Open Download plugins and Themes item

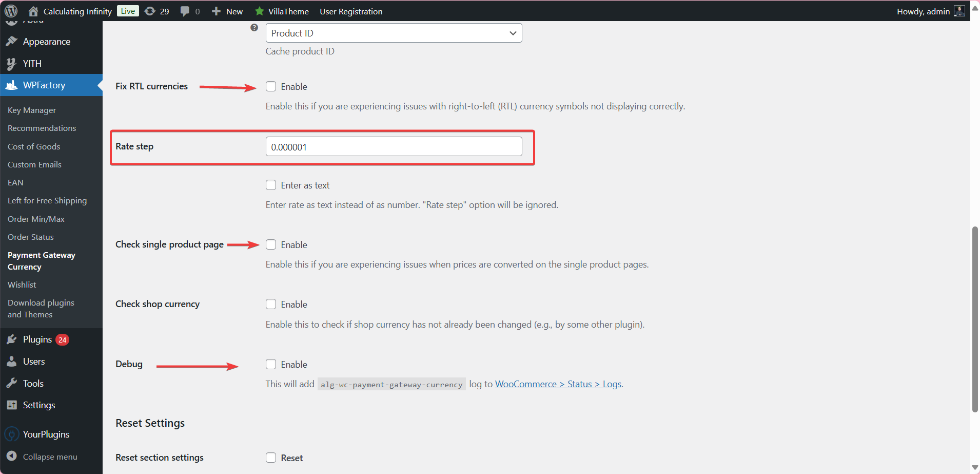(x=41, y=309)
